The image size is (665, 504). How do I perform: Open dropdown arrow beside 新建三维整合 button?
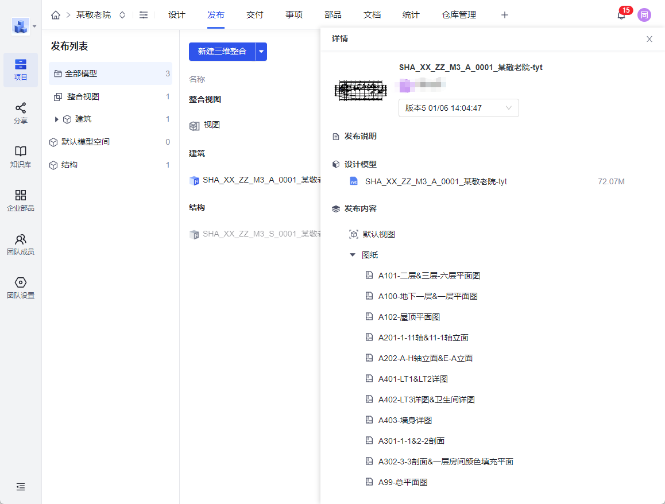coord(262,52)
